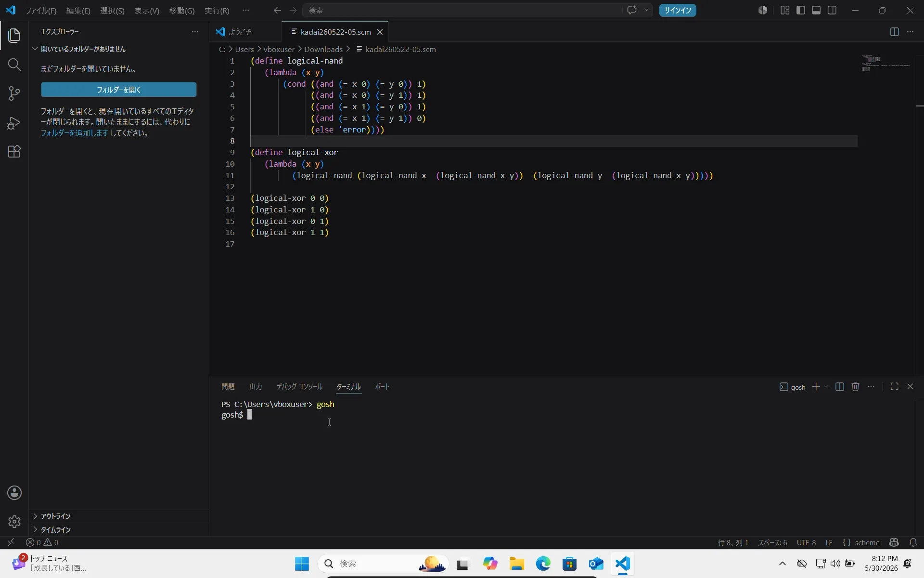Open remote window status bar icon
The width and height of the screenshot is (924, 578).
click(x=11, y=542)
